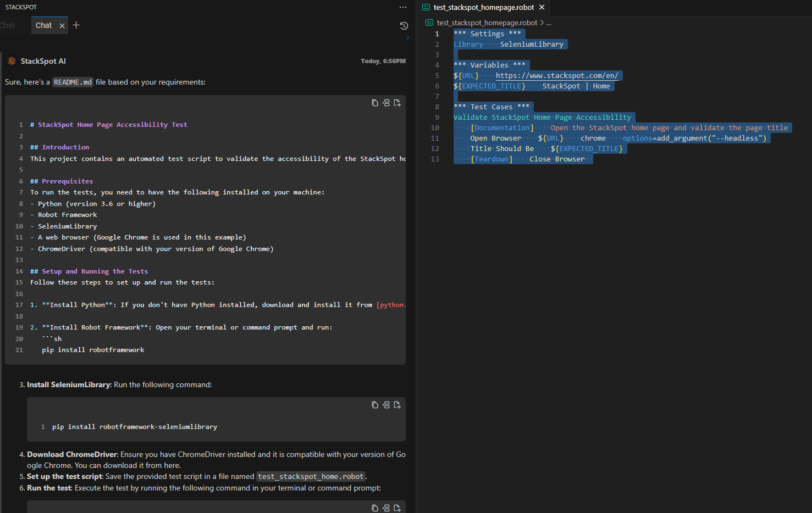Click 'pip install robotframework-seleniumlibrary' command
Screen dimensions: 812x513
tap(135, 427)
